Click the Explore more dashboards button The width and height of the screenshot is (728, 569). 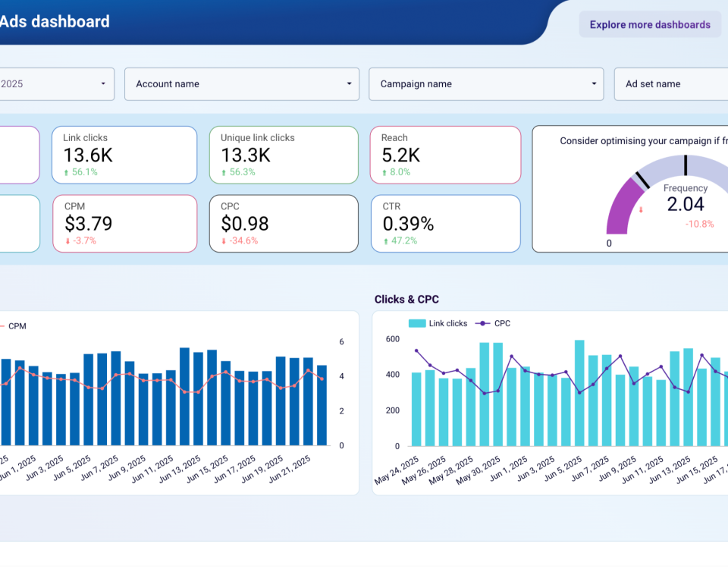pos(650,24)
